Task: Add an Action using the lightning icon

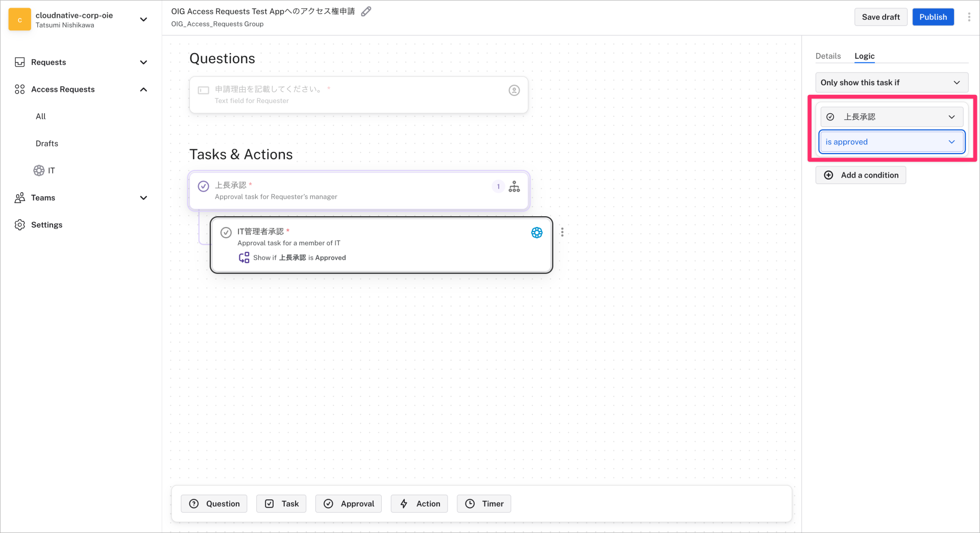Action: point(419,503)
